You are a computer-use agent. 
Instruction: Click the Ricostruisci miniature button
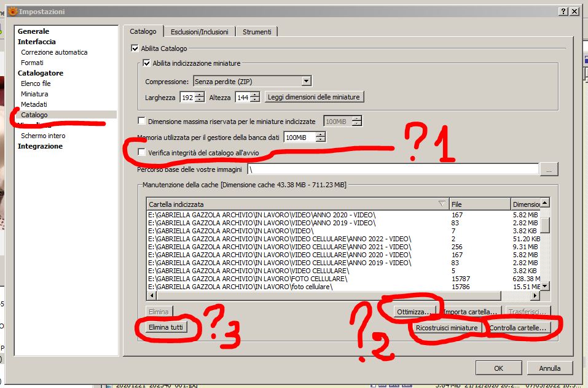click(447, 328)
